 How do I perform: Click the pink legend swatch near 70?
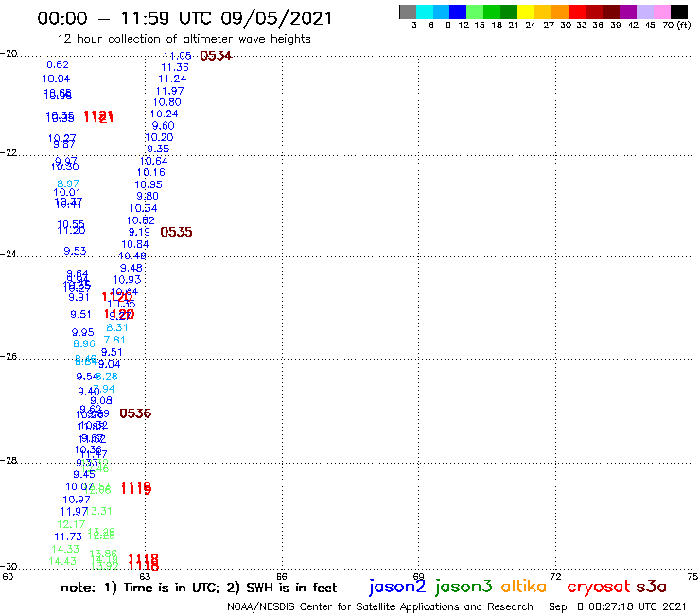tap(661, 12)
